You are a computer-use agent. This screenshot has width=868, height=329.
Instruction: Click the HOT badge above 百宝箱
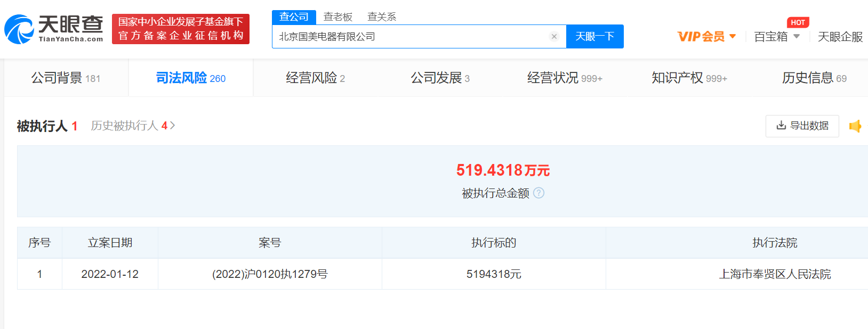click(x=798, y=22)
